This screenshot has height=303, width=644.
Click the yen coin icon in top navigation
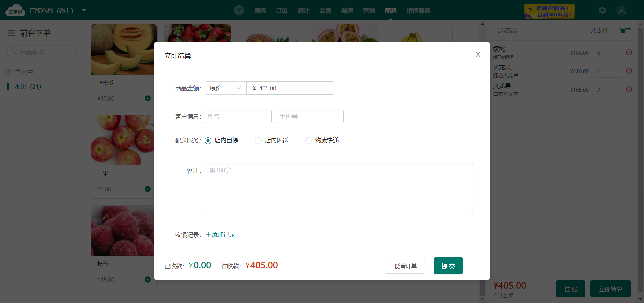click(239, 10)
